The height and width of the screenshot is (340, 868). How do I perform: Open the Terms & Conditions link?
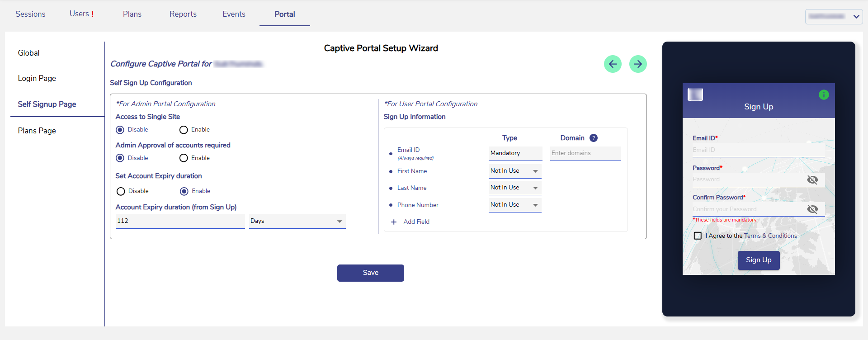tap(770, 236)
